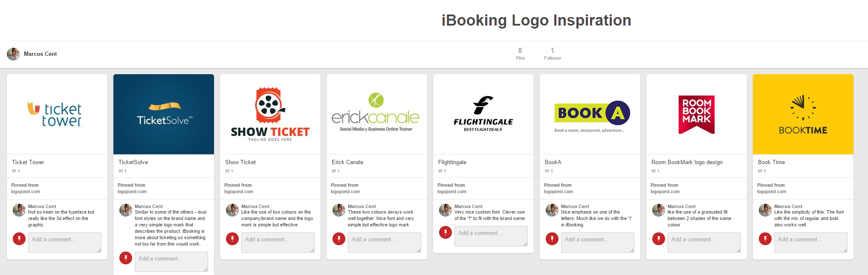868x275 pixels.
Task: Click the comment field under Erick Canale
Action: (x=384, y=242)
